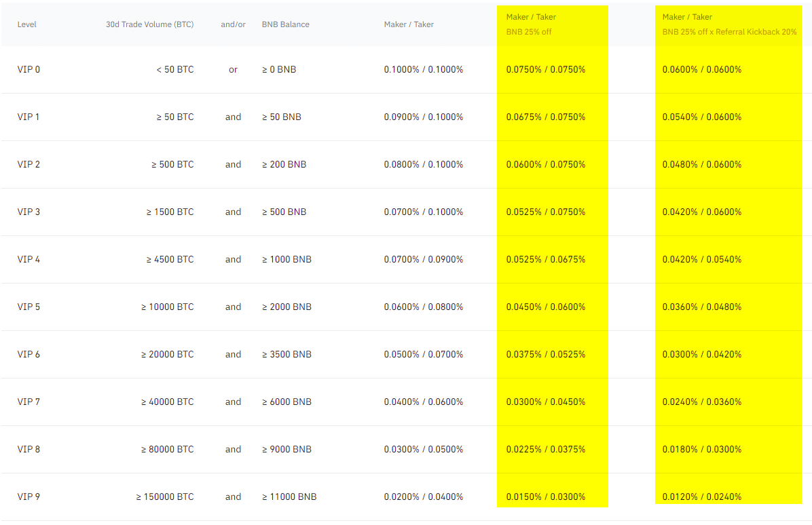Click the and/or column header
812x525 pixels.
pos(233,24)
